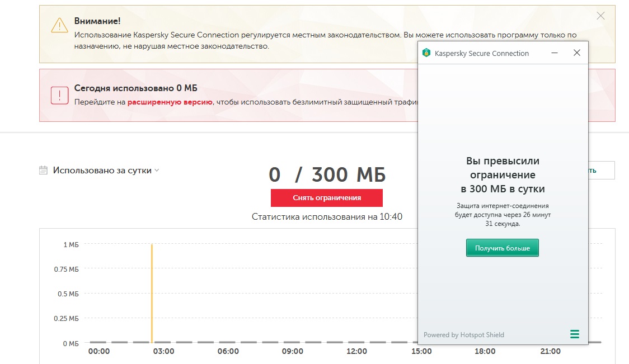This screenshot has height=364, width=629.
Task: Click the calendar icon beside Использовано за сутки
Action: [44, 171]
